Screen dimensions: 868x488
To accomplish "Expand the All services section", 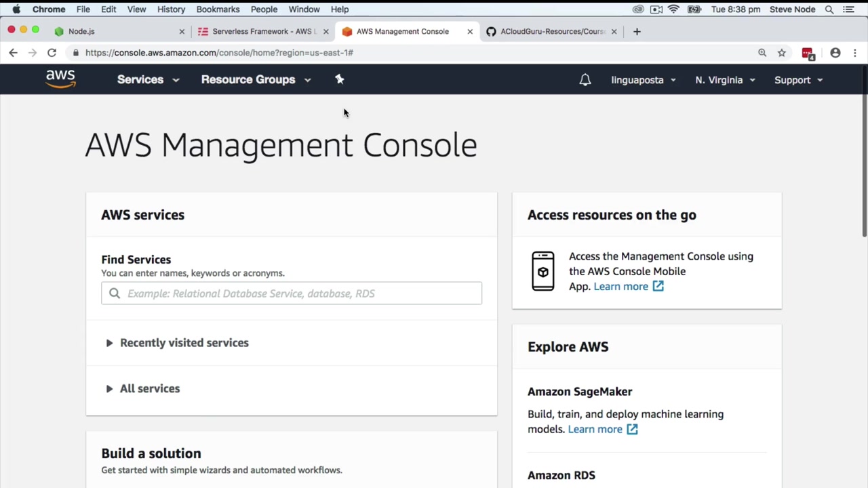I will tap(149, 388).
